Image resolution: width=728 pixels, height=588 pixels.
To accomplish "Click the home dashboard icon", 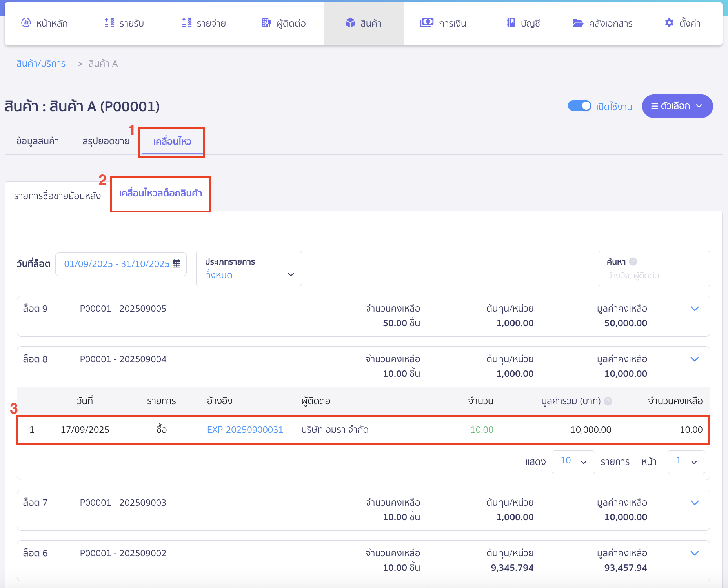I will tap(26, 23).
